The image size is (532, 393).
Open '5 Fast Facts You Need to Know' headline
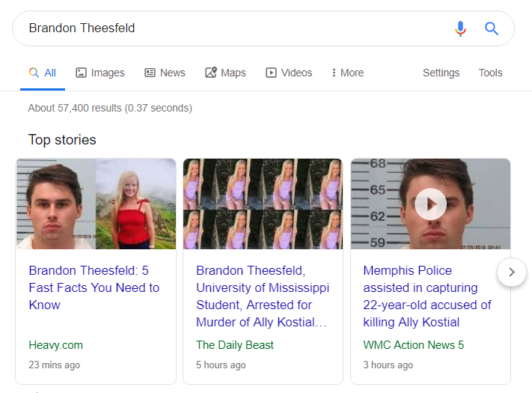click(94, 287)
